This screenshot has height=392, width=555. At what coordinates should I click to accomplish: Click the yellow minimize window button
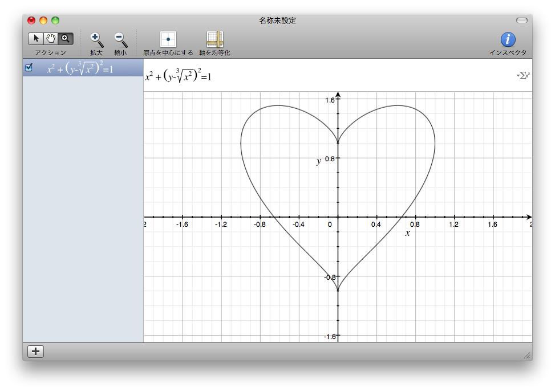pos(43,21)
